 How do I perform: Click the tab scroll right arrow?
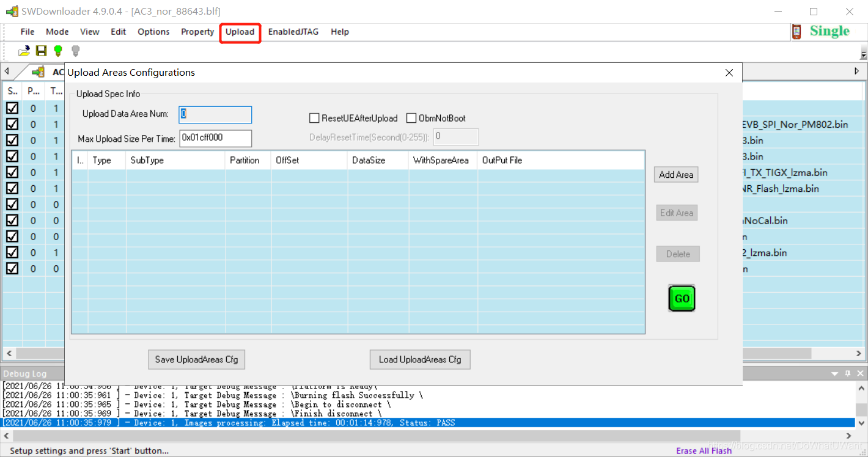(857, 71)
